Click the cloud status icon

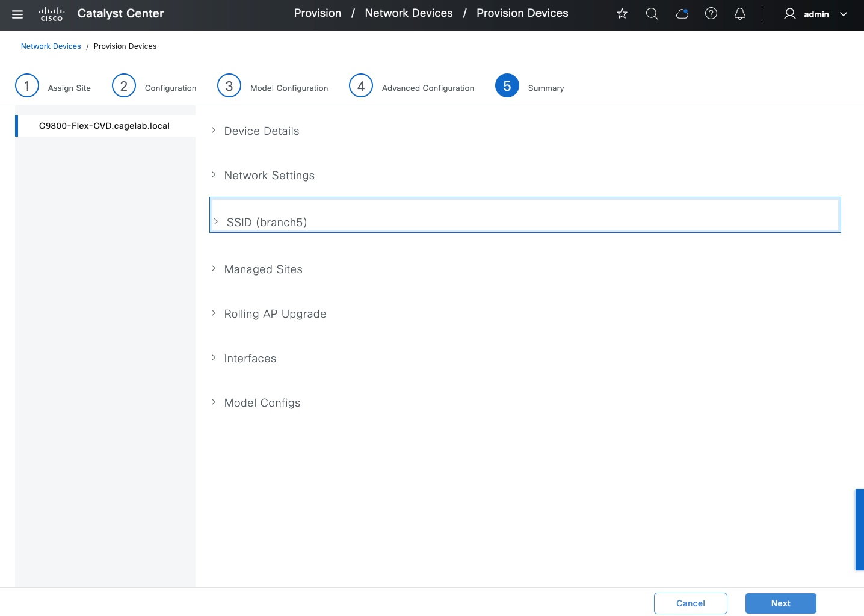pyautogui.click(x=682, y=14)
